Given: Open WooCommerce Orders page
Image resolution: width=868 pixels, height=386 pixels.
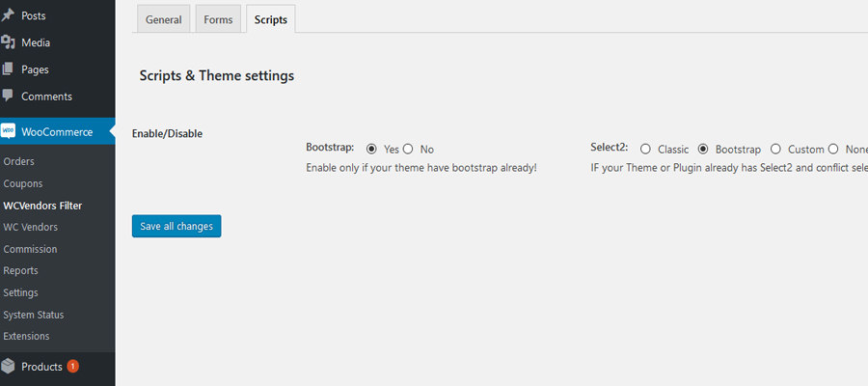Looking at the screenshot, I should 19,161.
